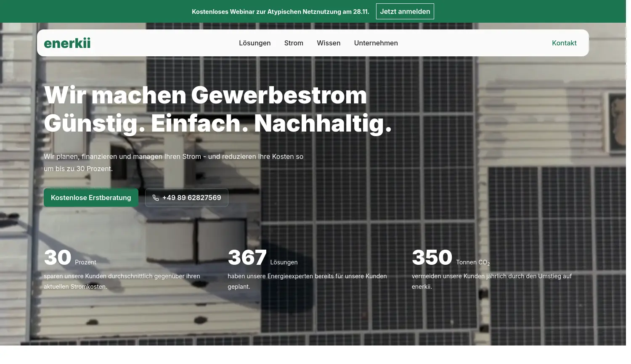
Task: Click the 350 Tonnen CO2 statistic
Action: pos(451,257)
